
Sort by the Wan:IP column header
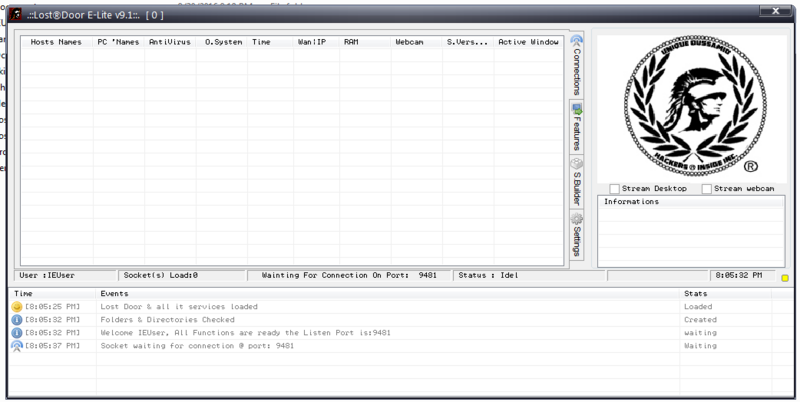point(316,42)
